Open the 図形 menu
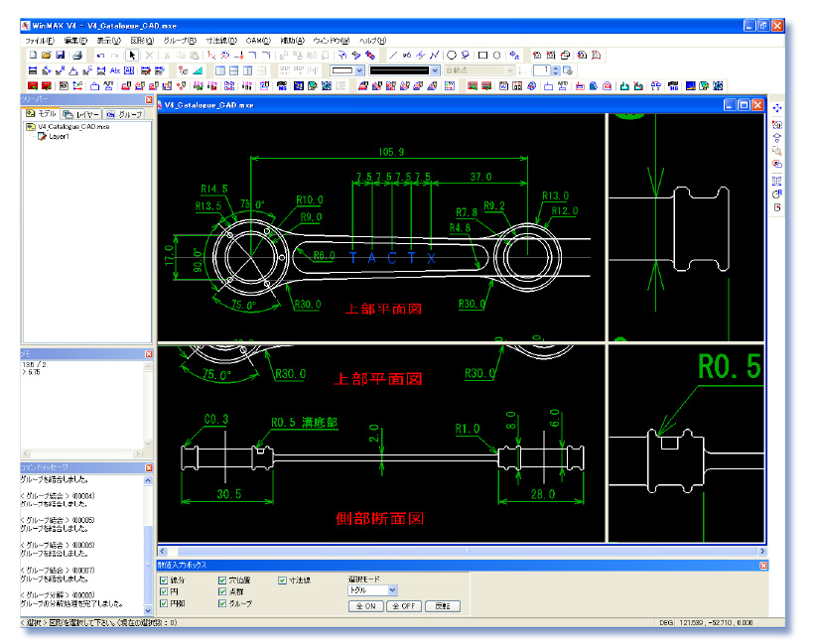The image size is (817, 644). (142, 40)
